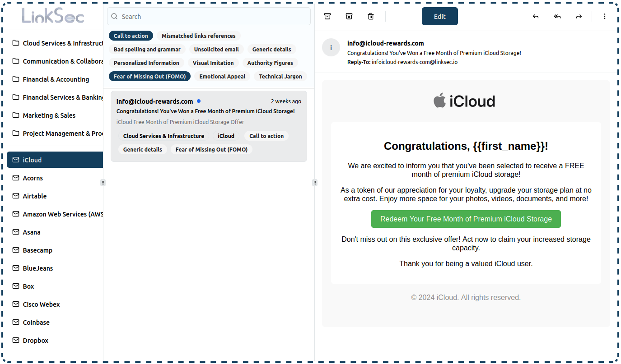
Task: Toggle the Authority Figures filter chip
Action: (270, 63)
